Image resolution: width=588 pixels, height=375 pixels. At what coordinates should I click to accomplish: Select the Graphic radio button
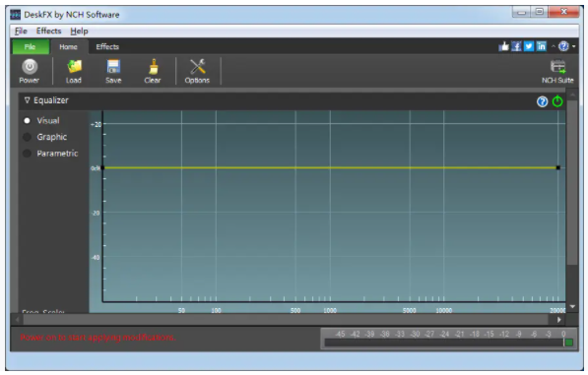coord(27,137)
